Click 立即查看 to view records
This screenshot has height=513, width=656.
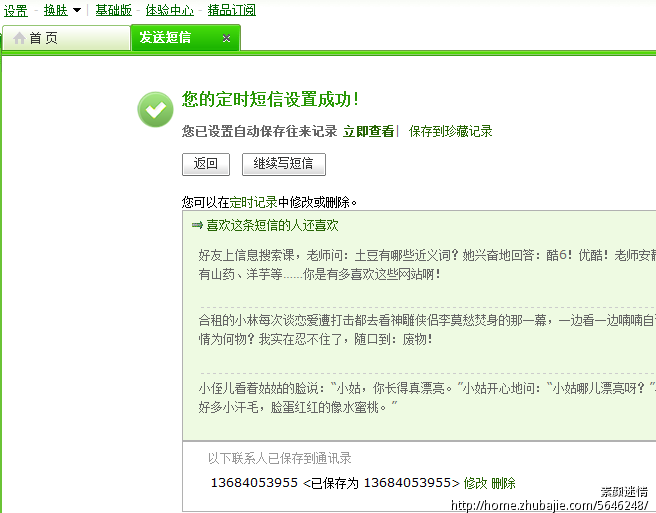(369, 131)
